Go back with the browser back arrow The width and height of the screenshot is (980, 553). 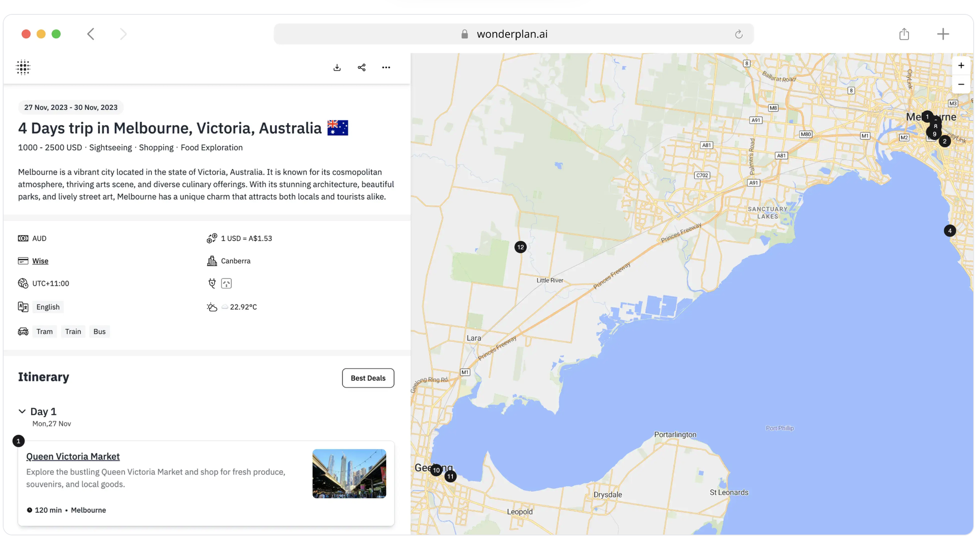91,34
